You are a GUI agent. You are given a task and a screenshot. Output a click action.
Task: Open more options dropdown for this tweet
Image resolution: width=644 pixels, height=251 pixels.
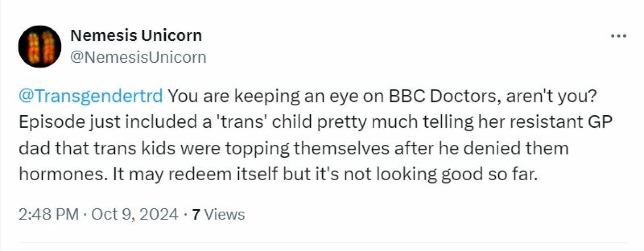(x=618, y=36)
